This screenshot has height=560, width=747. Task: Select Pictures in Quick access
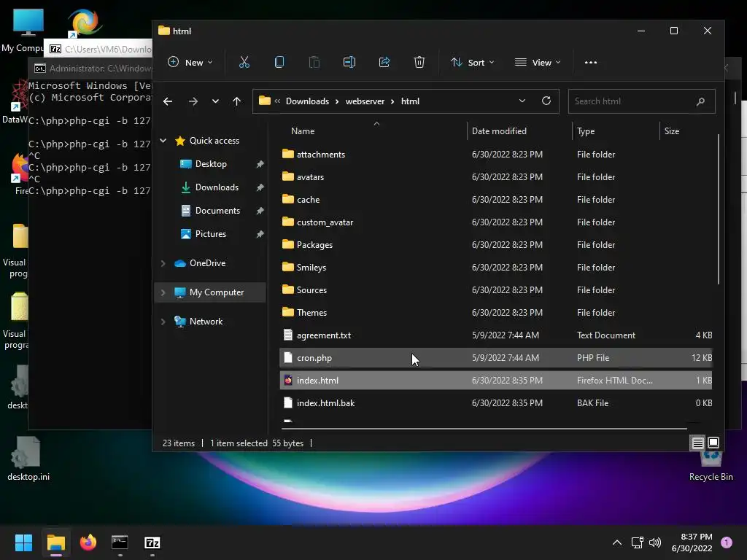click(x=211, y=234)
